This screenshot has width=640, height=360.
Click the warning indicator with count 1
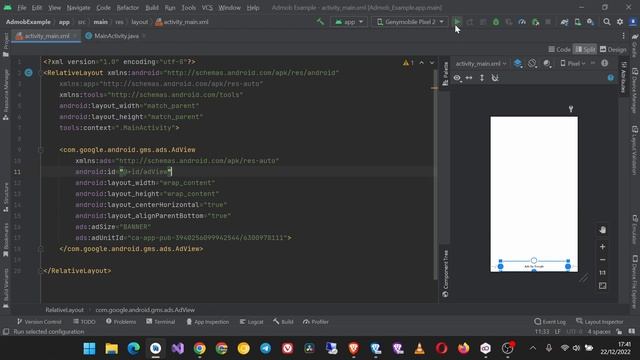point(408,62)
